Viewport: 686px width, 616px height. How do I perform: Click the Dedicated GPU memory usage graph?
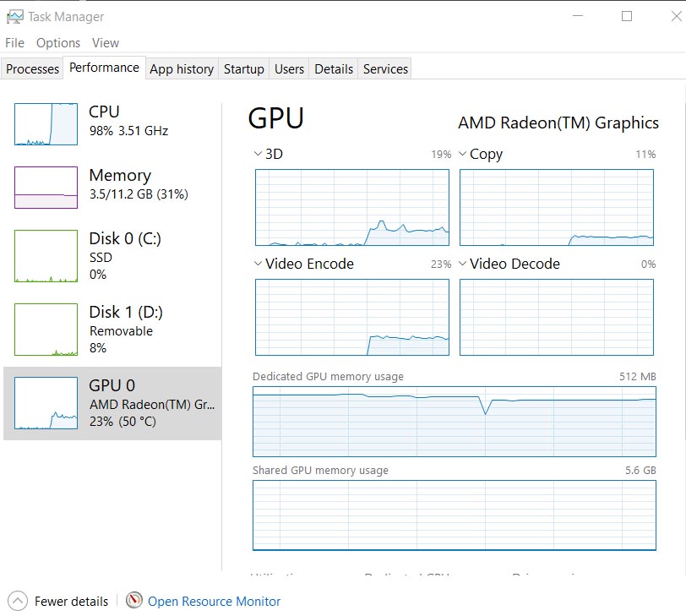click(x=455, y=422)
